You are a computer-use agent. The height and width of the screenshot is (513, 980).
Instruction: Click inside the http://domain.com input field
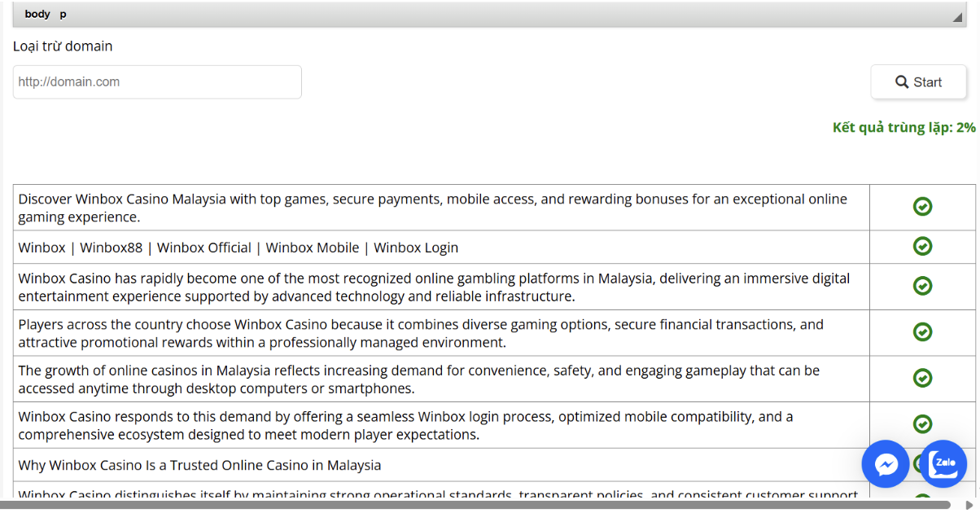coord(157,81)
